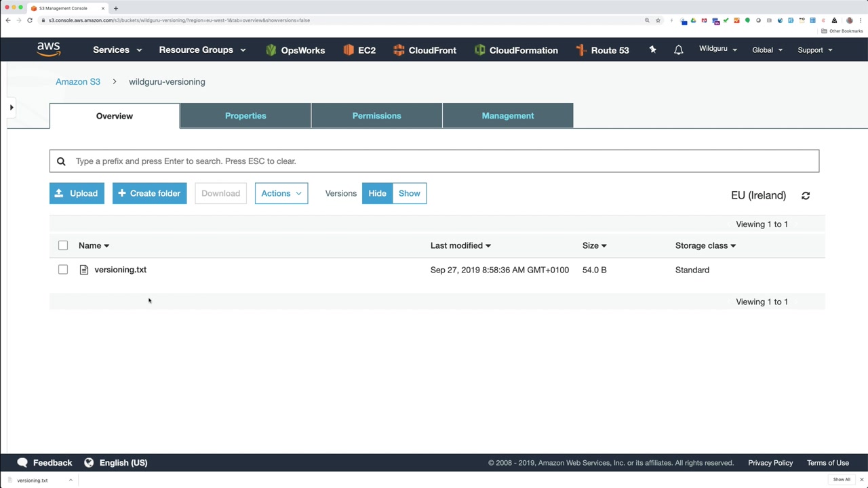Screen dimensions: 868x488
Task: Focus the prefix search input field
Action: click(x=434, y=161)
